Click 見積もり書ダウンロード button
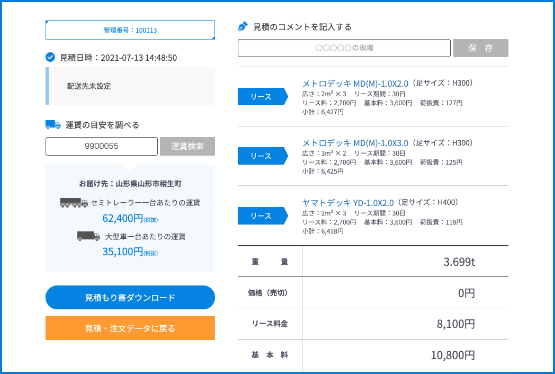This screenshot has height=374, width=555. point(130,297)
